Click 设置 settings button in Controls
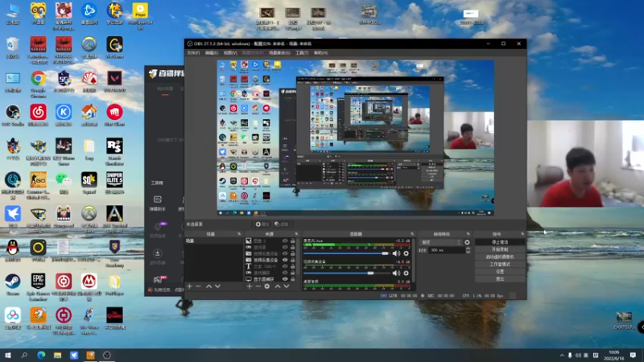 [500, 272]
